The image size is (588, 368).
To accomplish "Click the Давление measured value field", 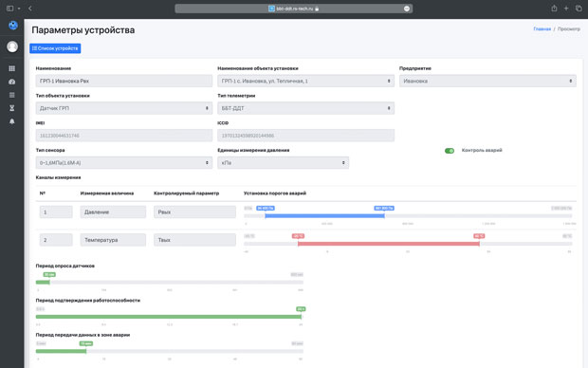I will 113,212.
